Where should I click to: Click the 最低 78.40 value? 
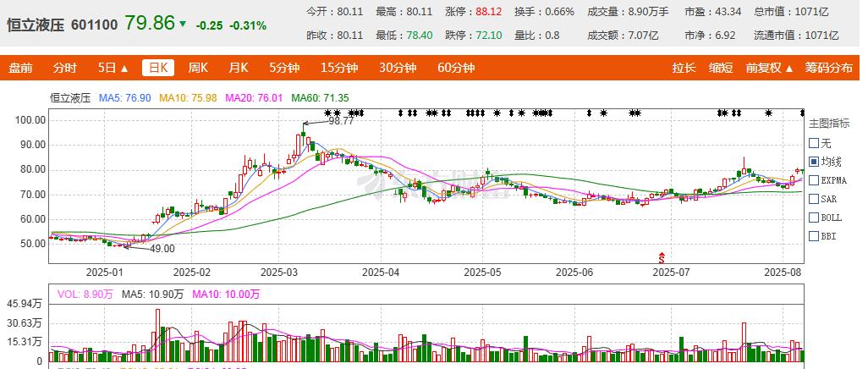(420, 36)
